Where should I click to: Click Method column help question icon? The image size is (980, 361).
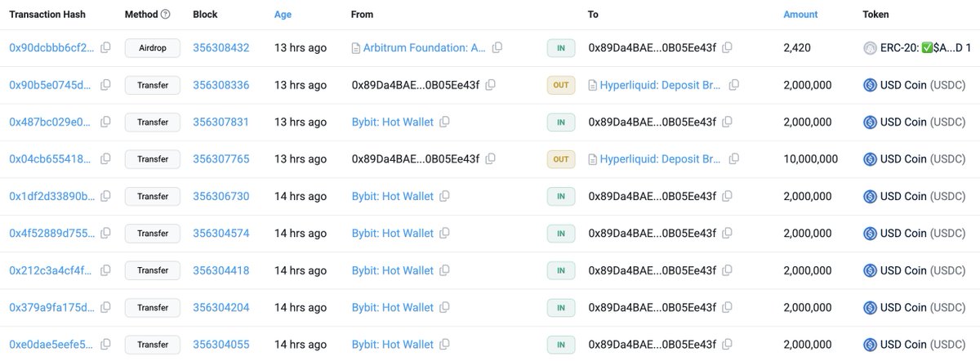[166, 15]
